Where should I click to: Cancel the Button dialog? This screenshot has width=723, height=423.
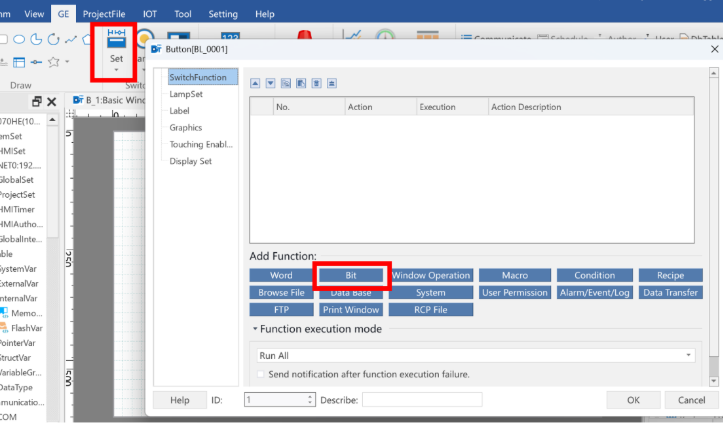(691, 400)
